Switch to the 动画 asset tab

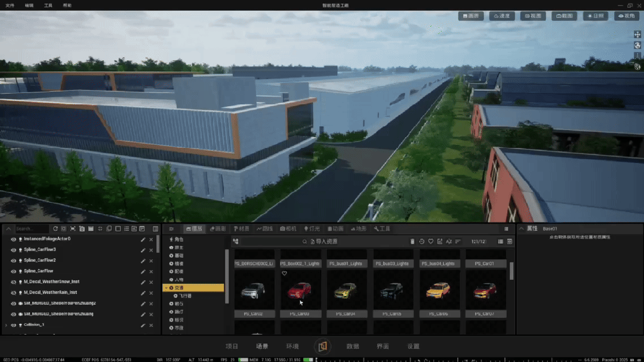pos(335,228)
